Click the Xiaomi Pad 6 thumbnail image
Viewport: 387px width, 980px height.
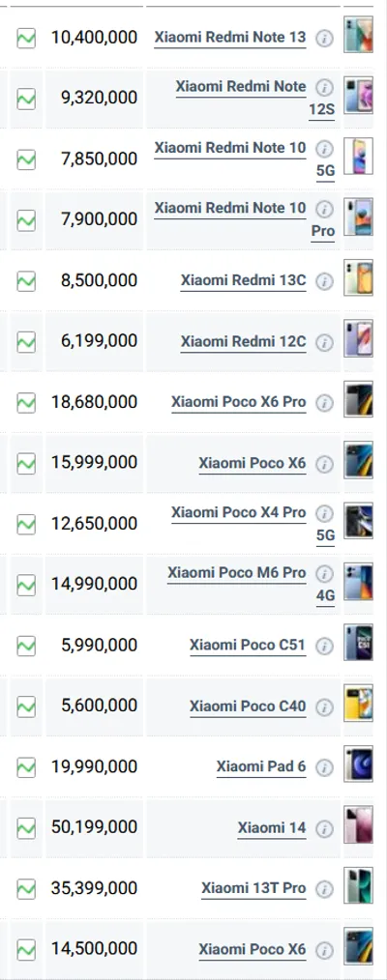pos(359,764)
